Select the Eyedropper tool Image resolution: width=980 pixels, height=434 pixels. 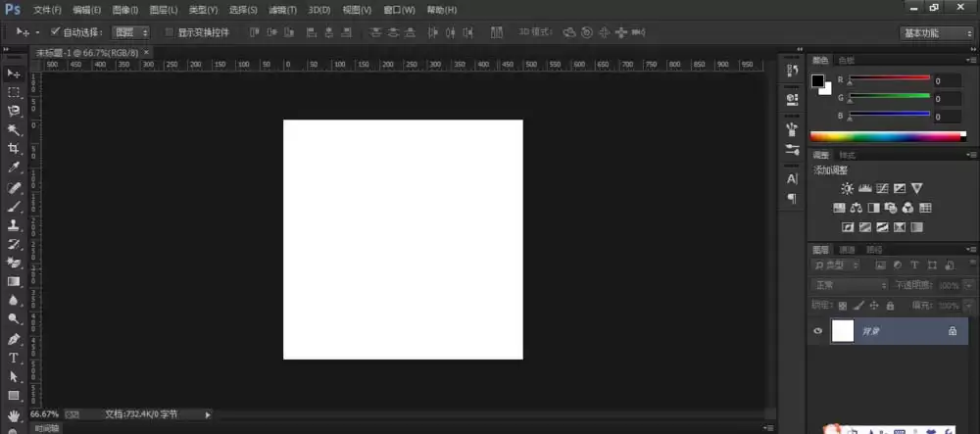pyautogui.click(x=14, y=168)
